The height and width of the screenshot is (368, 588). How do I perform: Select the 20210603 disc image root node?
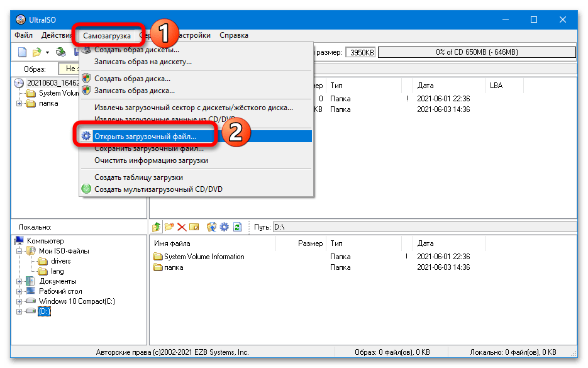click(52, 82)
